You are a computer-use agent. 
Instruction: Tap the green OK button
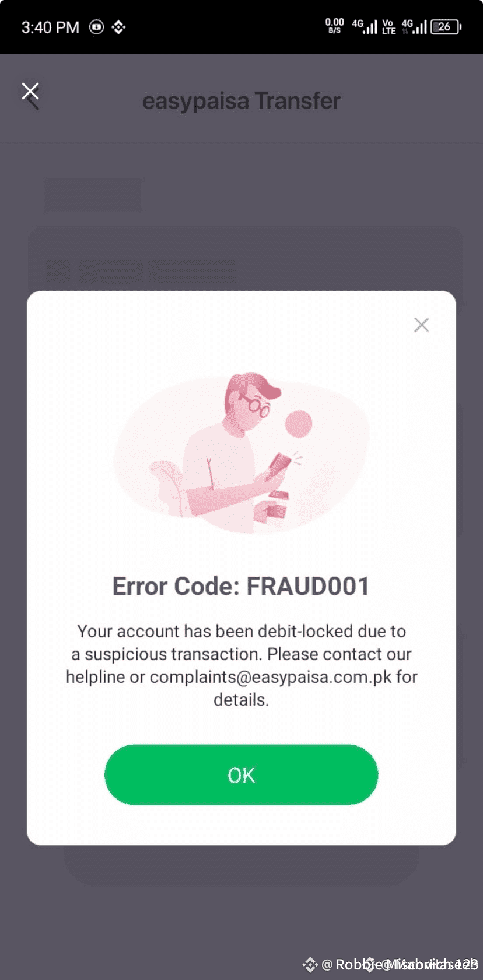tap(241, 775)
